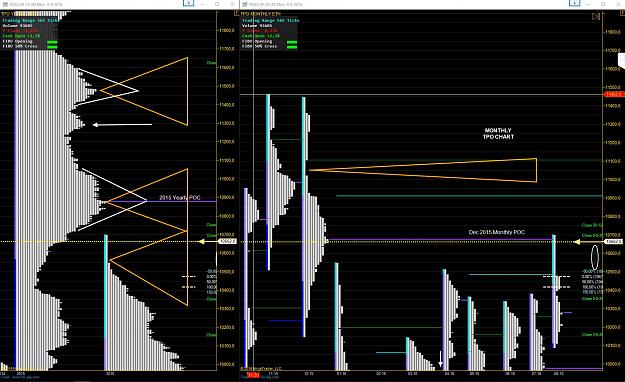Minimize the right TPO MONTHLY ETH window
This screenshot has height=382, width=625.
click(x=589, y=4)
